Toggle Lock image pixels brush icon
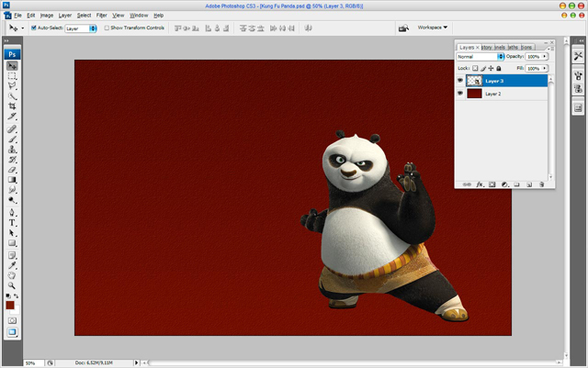 click(483, 68)
